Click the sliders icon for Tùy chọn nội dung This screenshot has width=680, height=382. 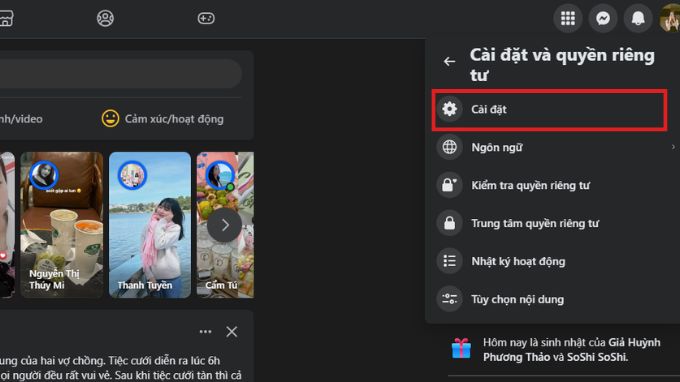coord(449,299)
